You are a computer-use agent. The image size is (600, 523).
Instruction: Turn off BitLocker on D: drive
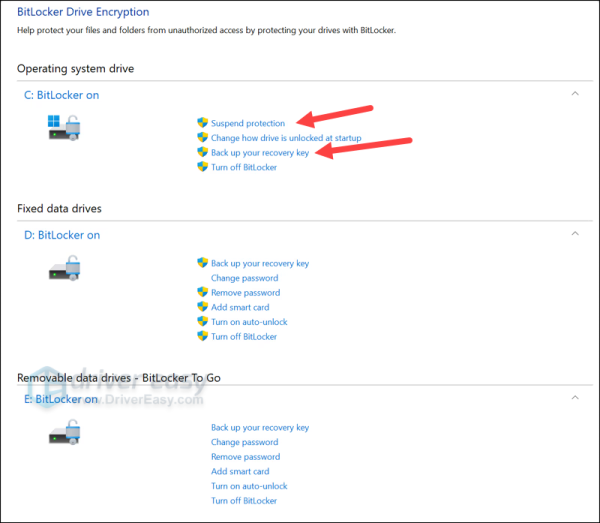tap(244, 337)
